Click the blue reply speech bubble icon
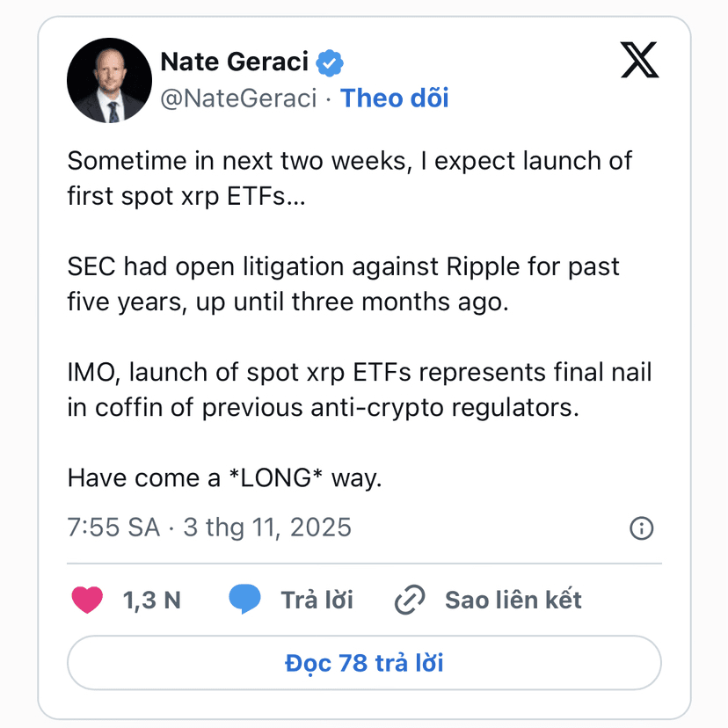Image resolution: width=728 pixels, height=728 pixels. 244,601
